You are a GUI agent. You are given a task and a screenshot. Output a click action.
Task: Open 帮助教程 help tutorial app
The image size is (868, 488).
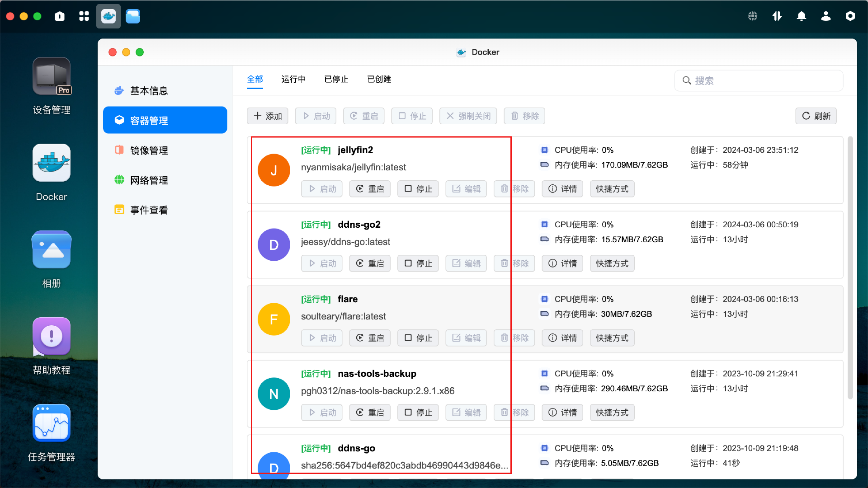pos(51,337)
